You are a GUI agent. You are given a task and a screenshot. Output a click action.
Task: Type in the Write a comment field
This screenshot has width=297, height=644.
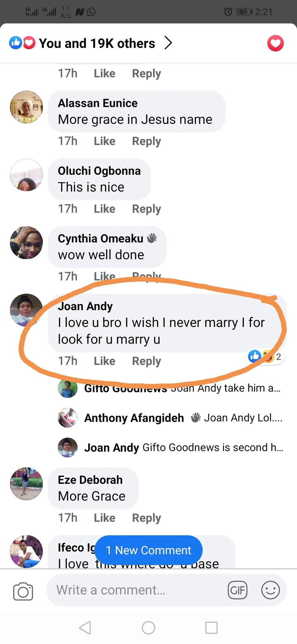click(x=136, y=590)
